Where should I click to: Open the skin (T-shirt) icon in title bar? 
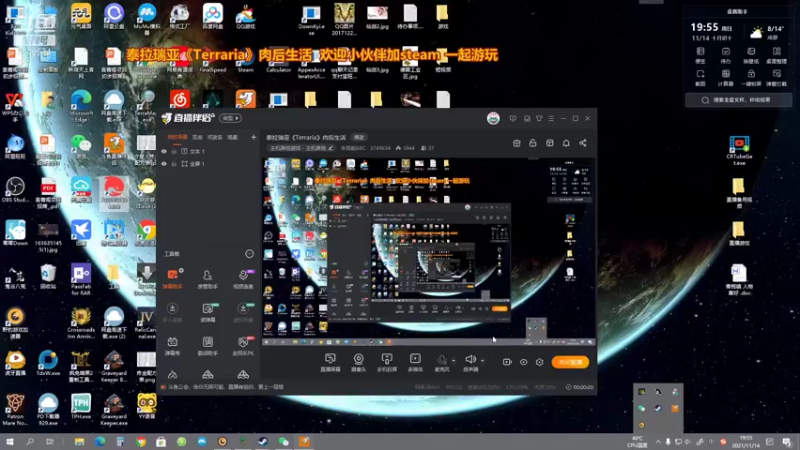(539, 118)
